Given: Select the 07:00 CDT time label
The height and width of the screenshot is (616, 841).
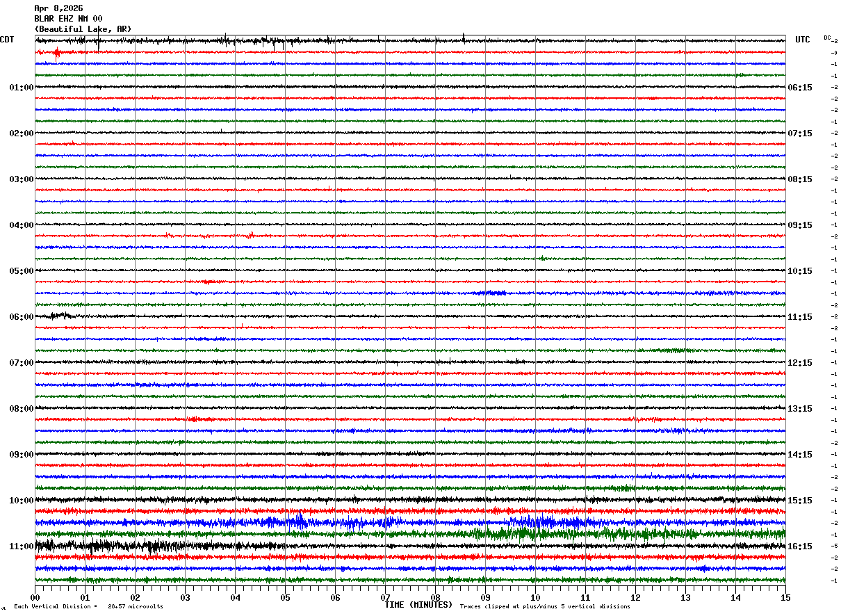Looking at the screenshot, I should coord(22,363).
